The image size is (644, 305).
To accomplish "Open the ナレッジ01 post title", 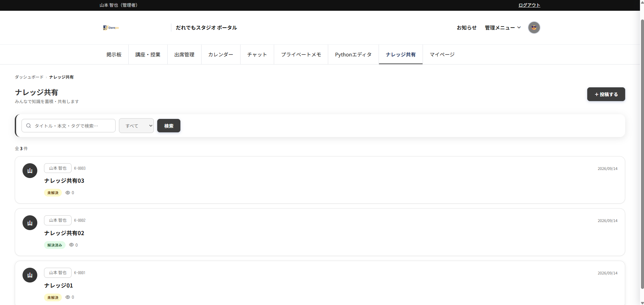I will tap(58, 286).
